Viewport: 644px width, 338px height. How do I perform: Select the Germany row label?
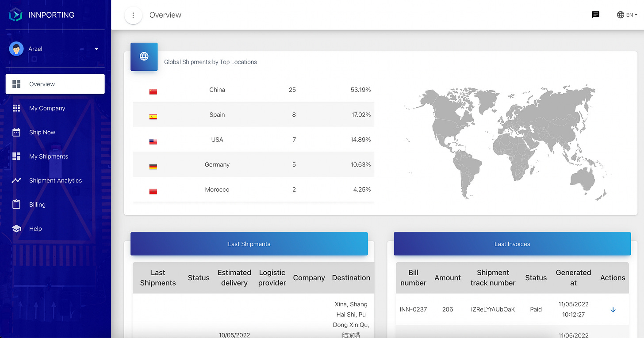217,164
